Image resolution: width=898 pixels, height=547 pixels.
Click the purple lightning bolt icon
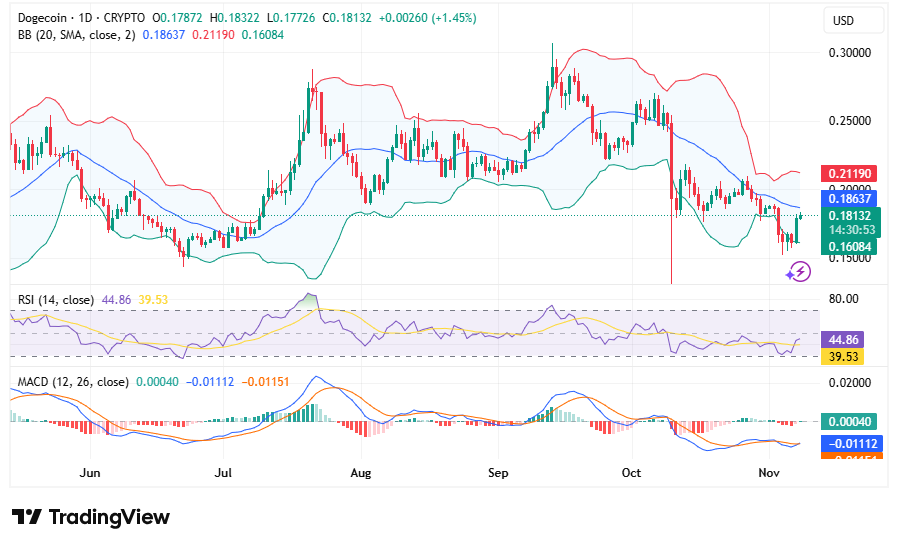pyautogui.click(x=797, y=270)
